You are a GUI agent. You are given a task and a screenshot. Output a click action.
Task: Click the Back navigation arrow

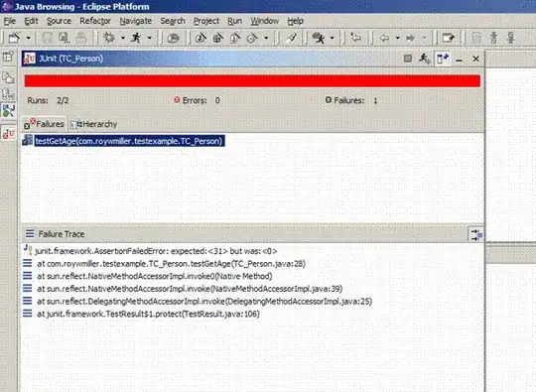point(384,38)
